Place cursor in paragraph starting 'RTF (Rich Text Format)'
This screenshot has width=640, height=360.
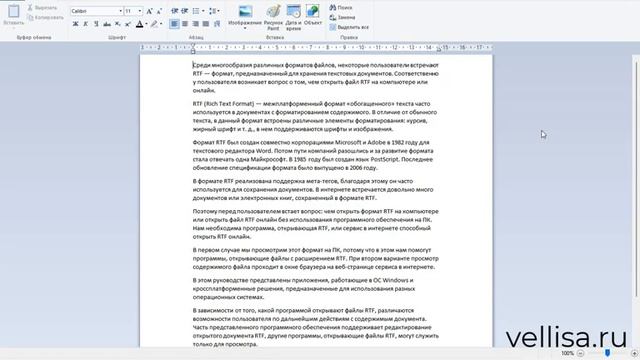tap(315, 116)
